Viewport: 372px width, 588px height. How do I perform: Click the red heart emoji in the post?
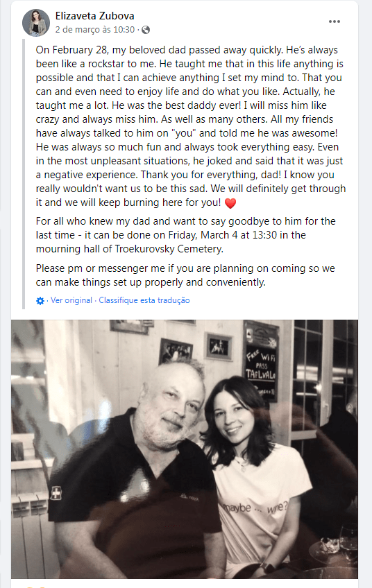(x=230, y=203)
